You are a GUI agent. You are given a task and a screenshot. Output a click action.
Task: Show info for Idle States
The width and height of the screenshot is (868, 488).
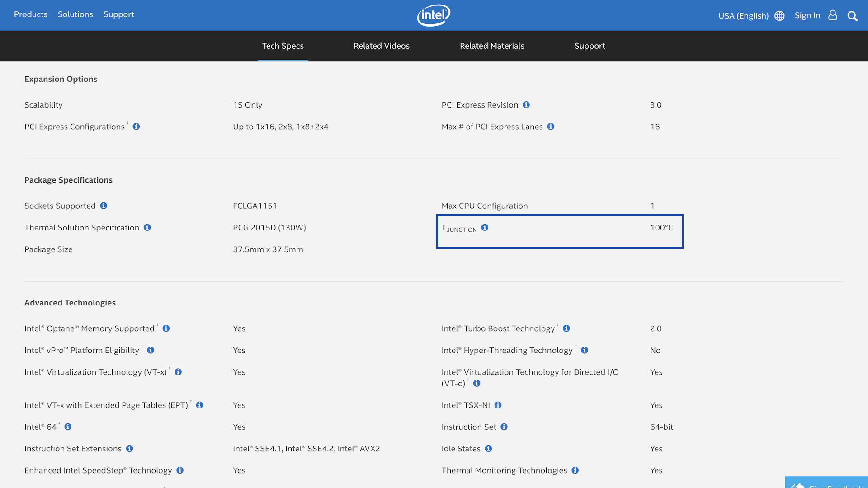coord(488,449)
